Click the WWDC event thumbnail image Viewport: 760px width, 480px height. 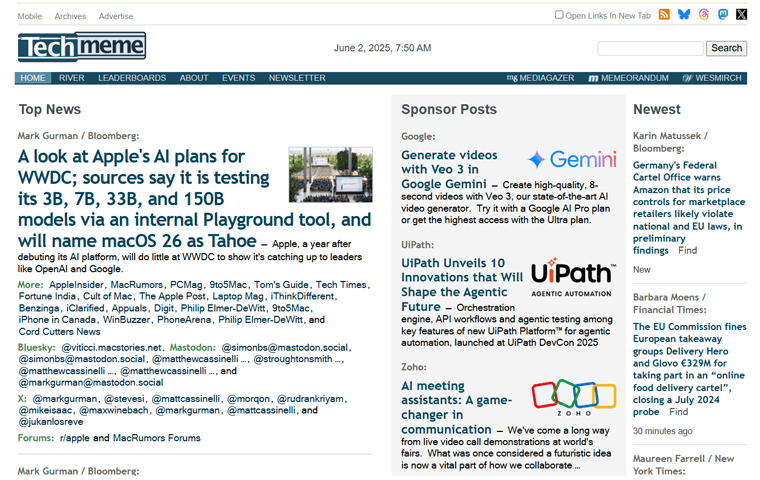click(x=331, y=175)
